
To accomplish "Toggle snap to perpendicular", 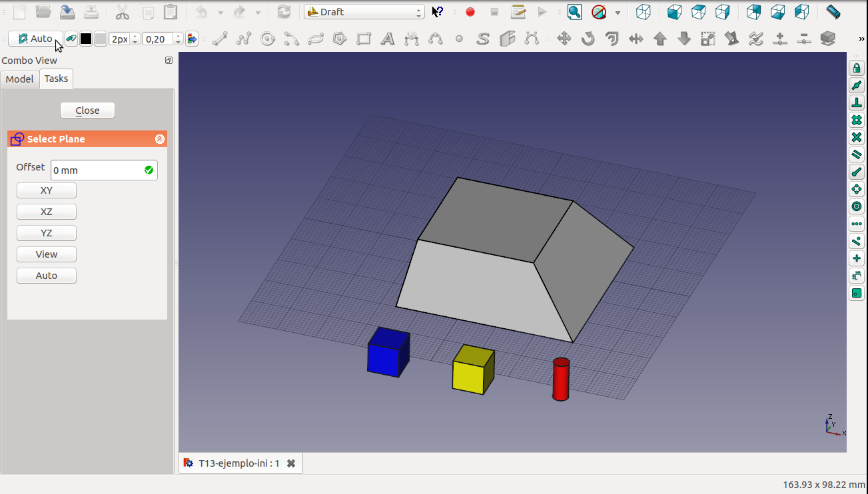I will pos(857,103).
